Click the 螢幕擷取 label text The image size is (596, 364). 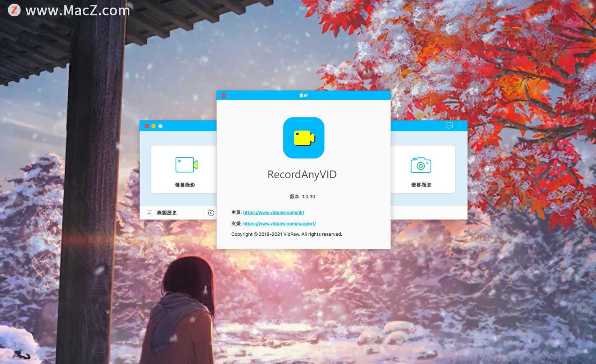421,185
